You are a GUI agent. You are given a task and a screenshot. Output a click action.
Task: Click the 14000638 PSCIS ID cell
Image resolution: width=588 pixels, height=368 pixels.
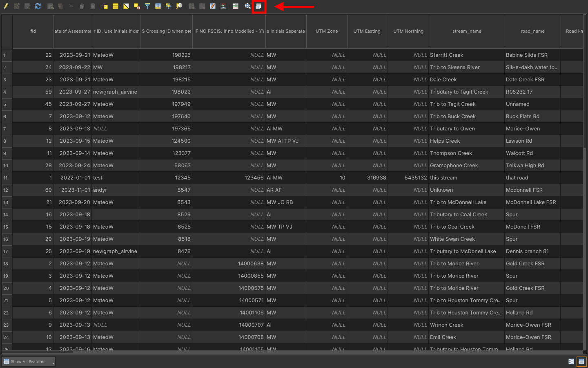[x=229, y=264]
